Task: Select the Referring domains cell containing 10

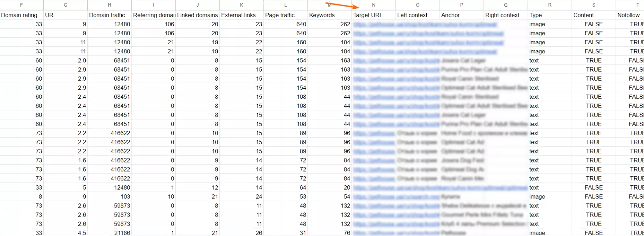Action: [x=154, y=197]
